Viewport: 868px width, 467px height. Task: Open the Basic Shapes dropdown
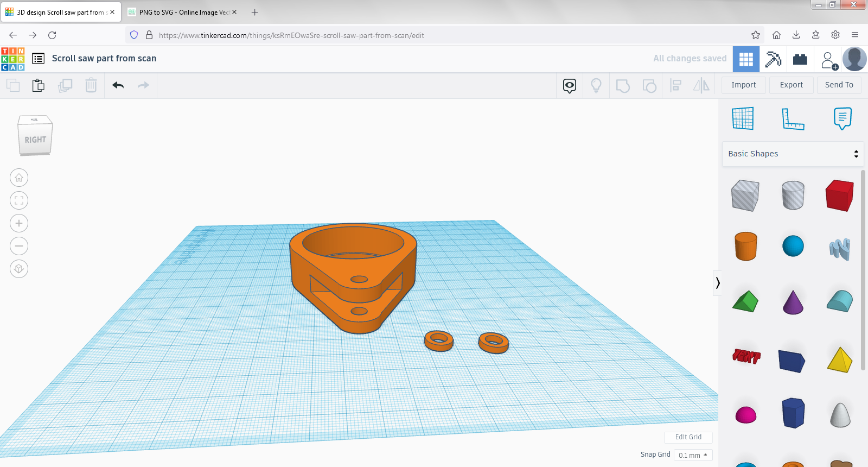tap(793, 154)
